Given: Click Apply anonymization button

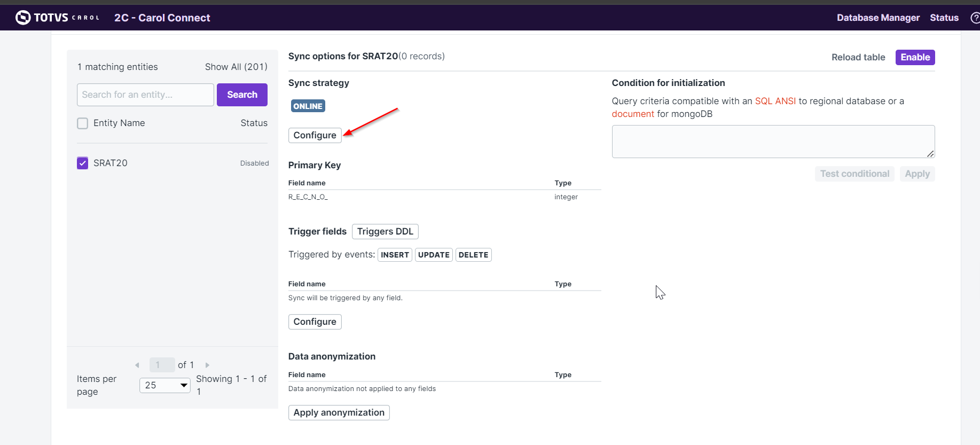Looking at the screenshot, I should pyautogui.click(x=339, y=412).
